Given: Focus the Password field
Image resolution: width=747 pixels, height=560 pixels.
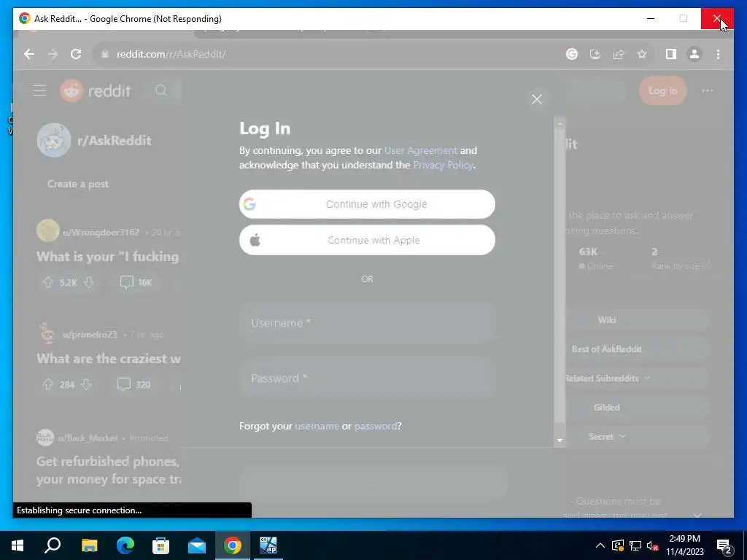Looking at the screenshot, I should (367, 378).
